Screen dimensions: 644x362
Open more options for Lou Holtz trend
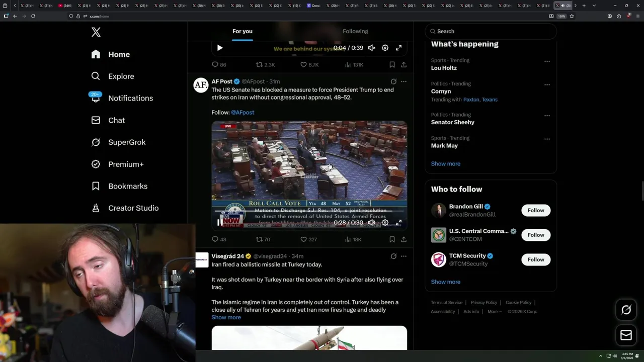pos(547,61)
